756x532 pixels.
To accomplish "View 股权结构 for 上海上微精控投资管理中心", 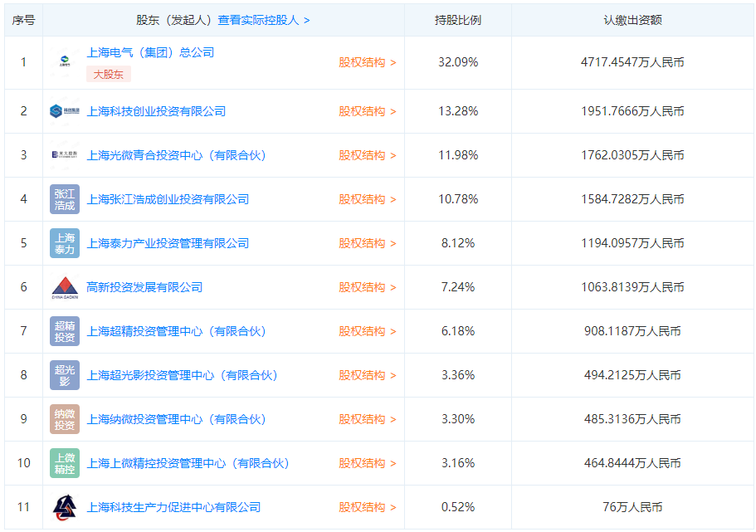I will (x=368, y=463).
